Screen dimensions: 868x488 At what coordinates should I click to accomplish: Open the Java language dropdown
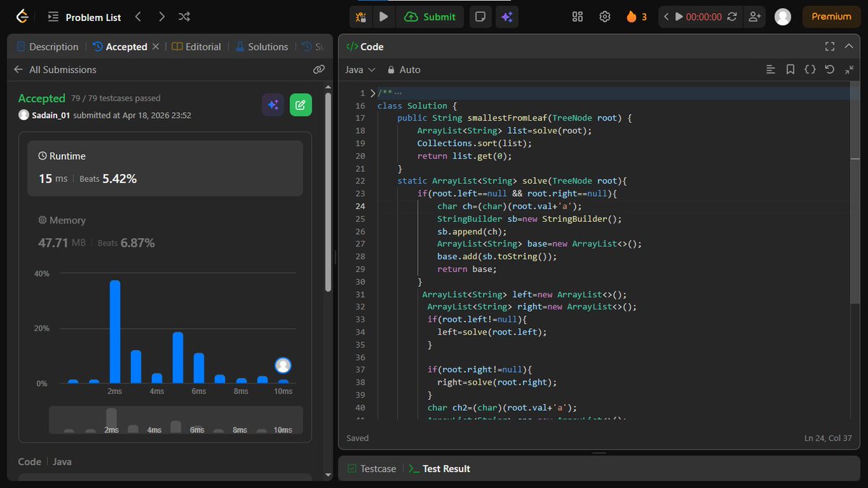point(360,69)
